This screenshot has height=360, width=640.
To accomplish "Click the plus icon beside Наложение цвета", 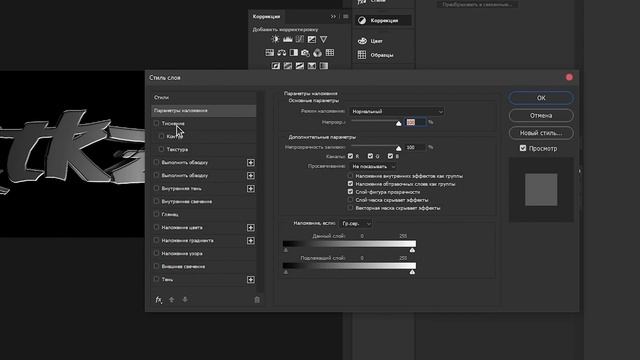I will pos(251,227).
